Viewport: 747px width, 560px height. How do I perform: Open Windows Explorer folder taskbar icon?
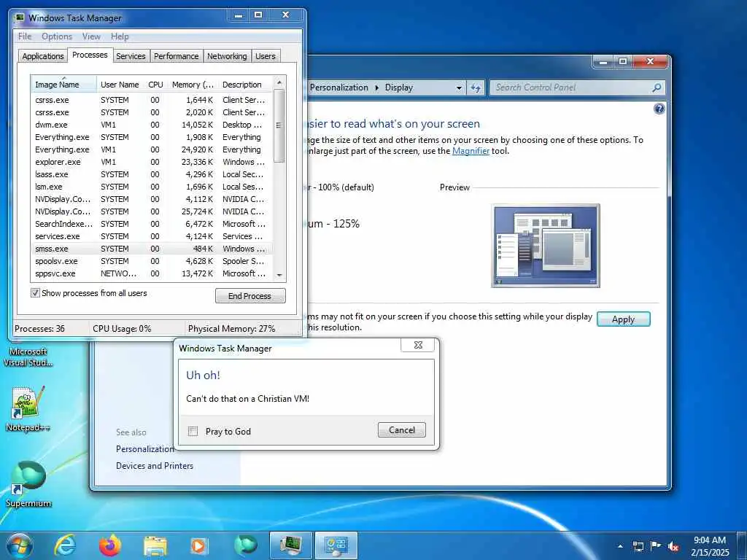[x=155, y=546]
